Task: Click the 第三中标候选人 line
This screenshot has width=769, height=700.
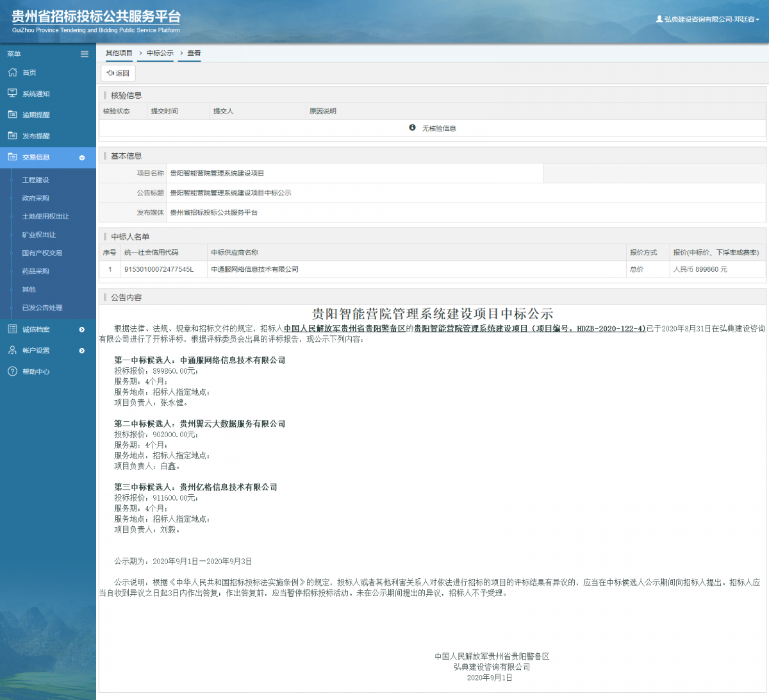Action: pos(195,487)
